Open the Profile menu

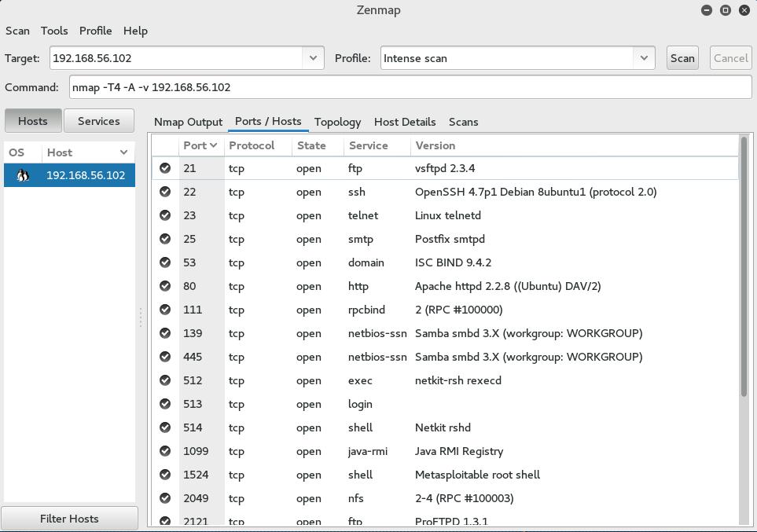tap(96, 31)
